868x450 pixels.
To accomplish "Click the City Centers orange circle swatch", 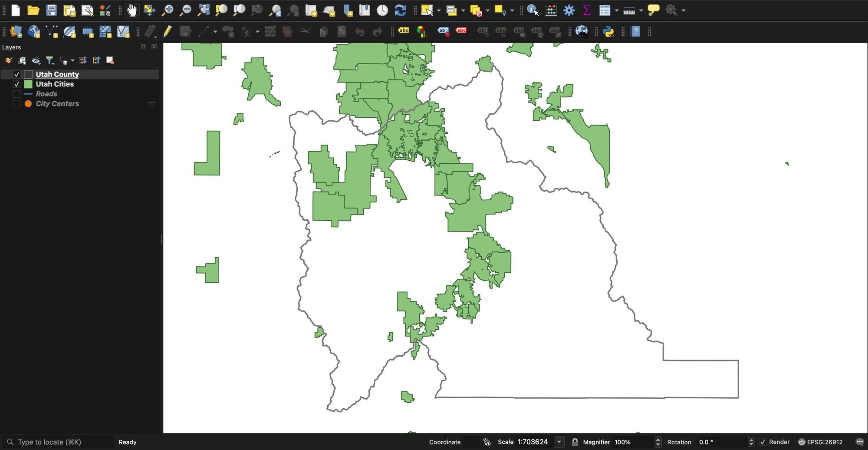I will click(28, 104).
